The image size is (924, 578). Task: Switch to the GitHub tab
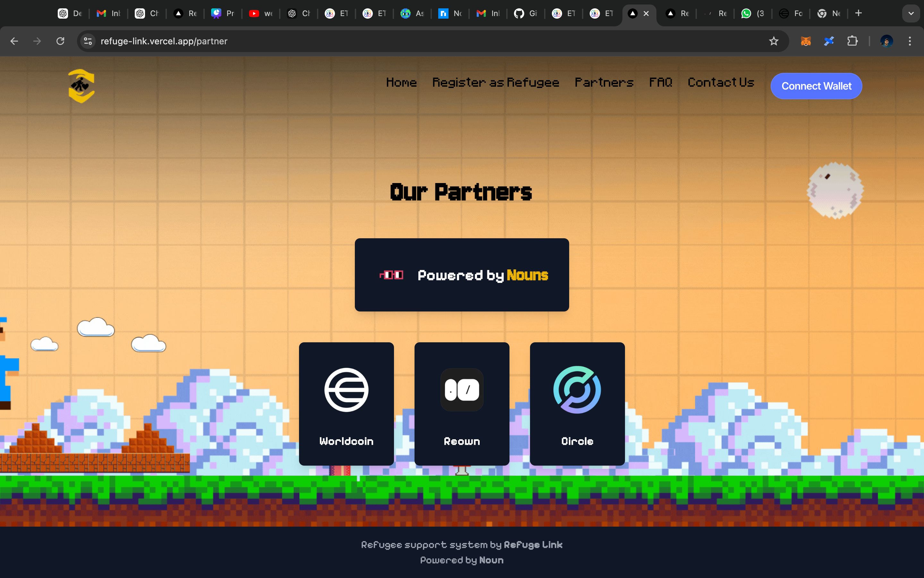(x=526, y=13)
